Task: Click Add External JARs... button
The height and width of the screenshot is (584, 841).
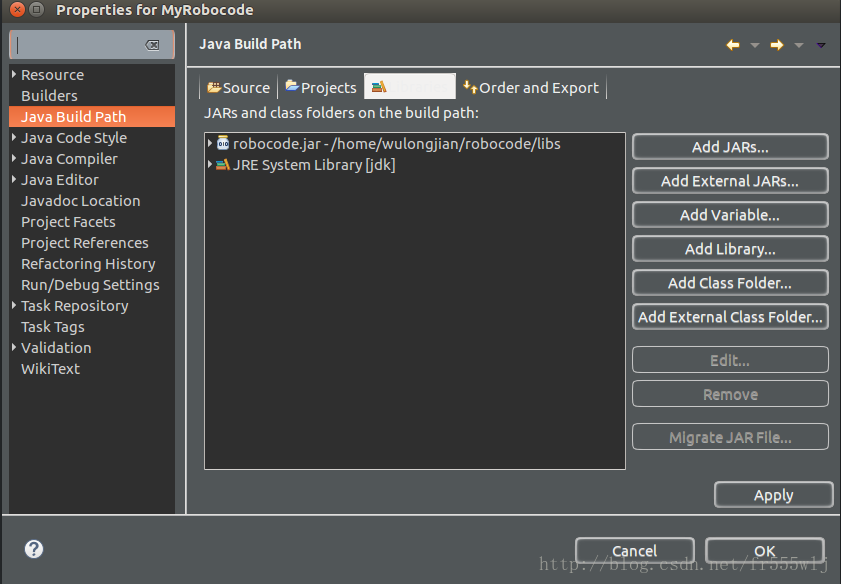Action: (730, 181)
